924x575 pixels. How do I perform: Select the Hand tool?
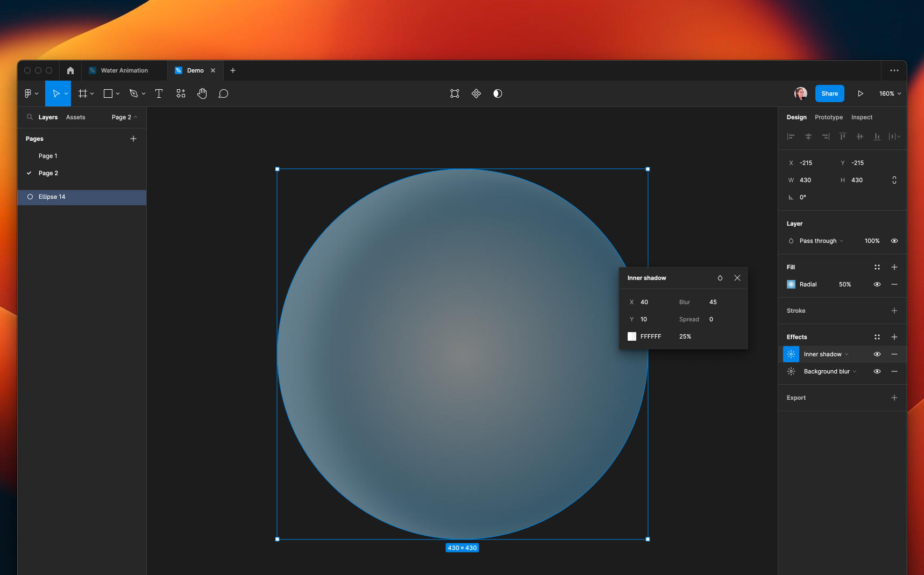click(202, 94)
